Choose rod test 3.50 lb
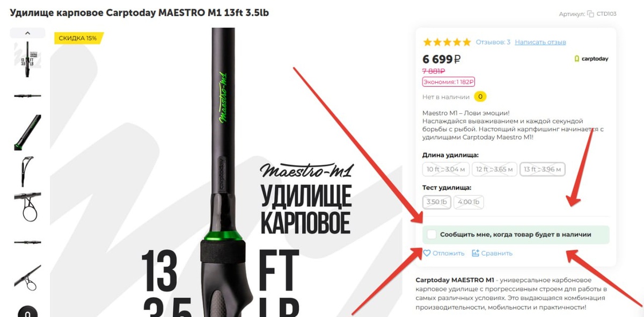This screenshot has width=644, height=317. pyautogui.click(x=437, y=202)
